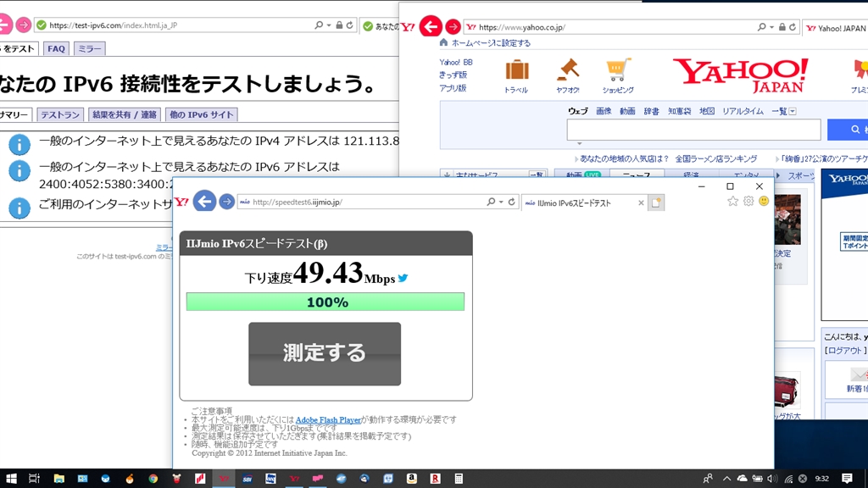Open the Yahoo! BB link

456,63
